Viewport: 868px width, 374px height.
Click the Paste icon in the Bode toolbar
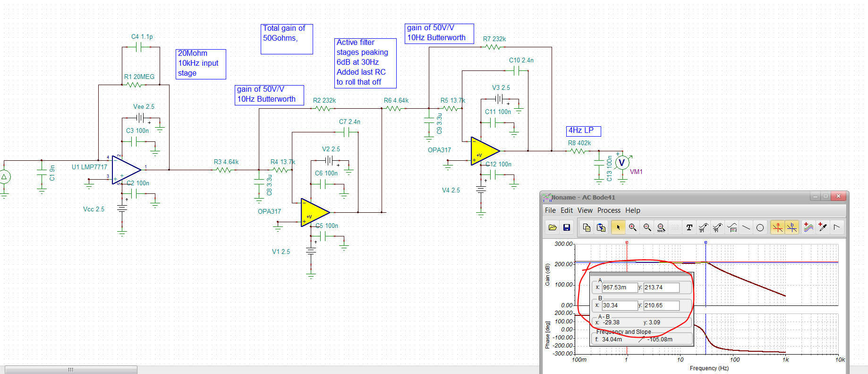coord(601,227)
